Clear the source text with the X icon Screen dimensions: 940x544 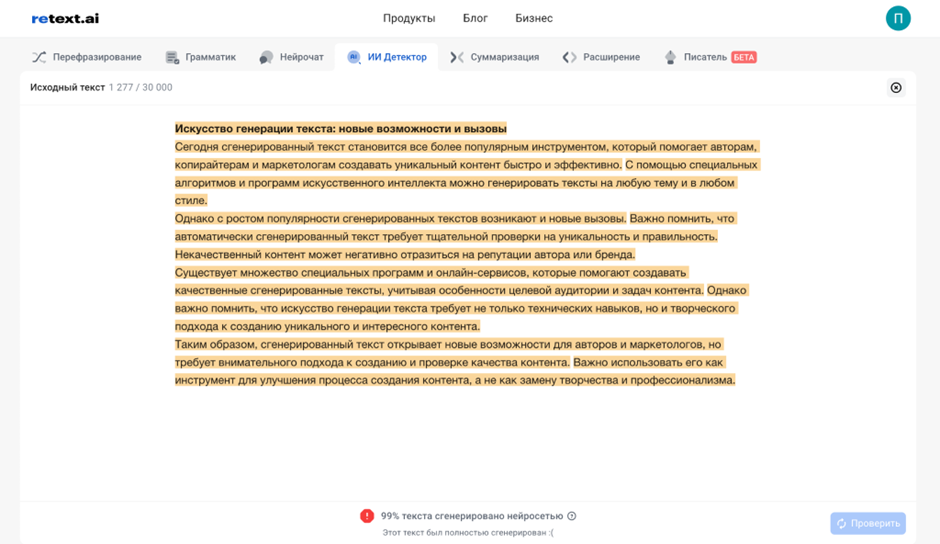[x=896, y=88]
